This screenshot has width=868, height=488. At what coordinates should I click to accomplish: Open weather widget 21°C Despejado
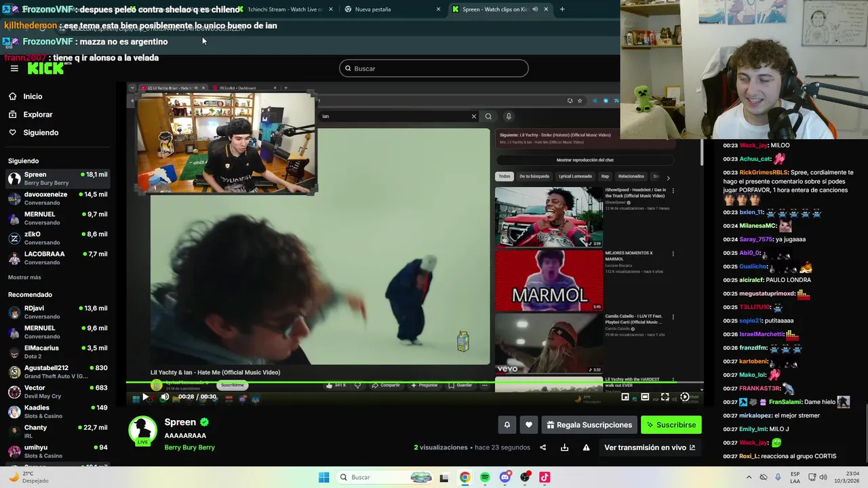29,477
